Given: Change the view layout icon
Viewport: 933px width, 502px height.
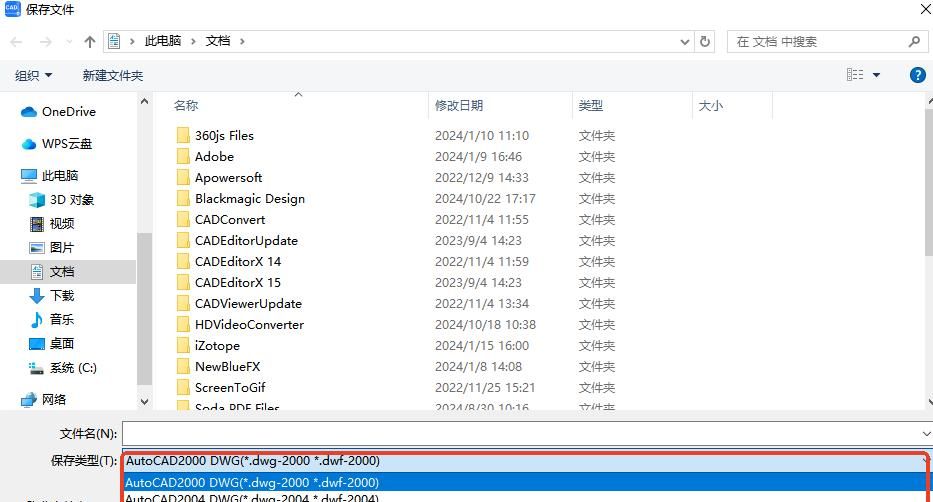Looking at the screenshot, I should (855, 75).
